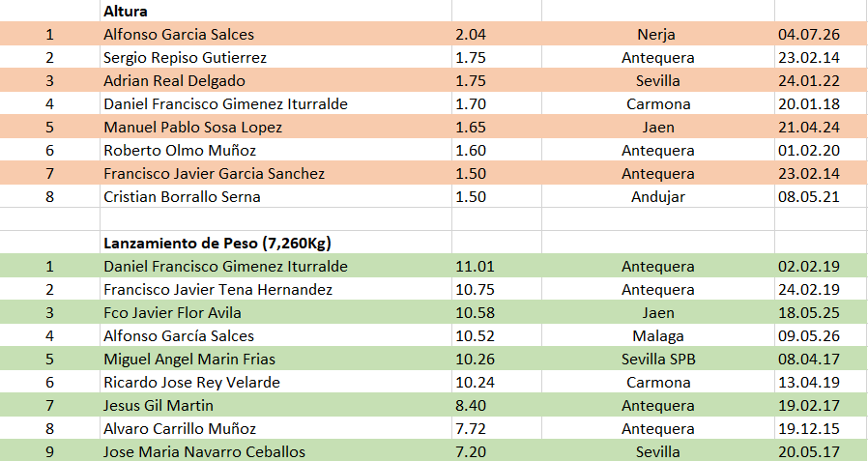The width and height of the screenshot is (868, 461).
Task: Select the Malaga location cell
Action: pyautogui.click(x=657, y=335)
